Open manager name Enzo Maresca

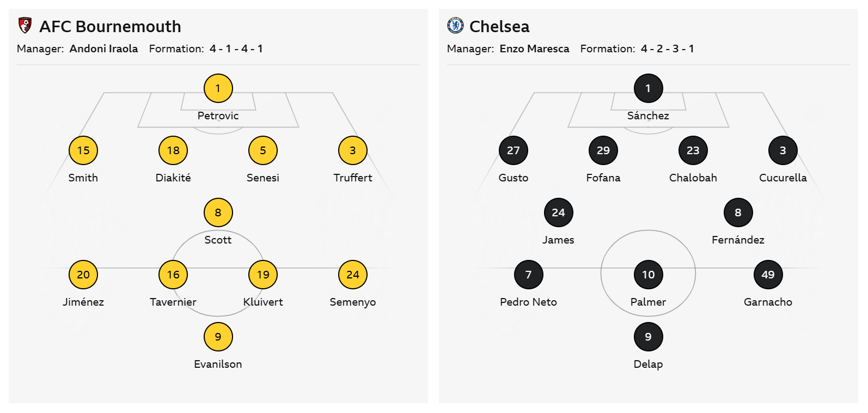pyautogui.click(x=534, y=48)
